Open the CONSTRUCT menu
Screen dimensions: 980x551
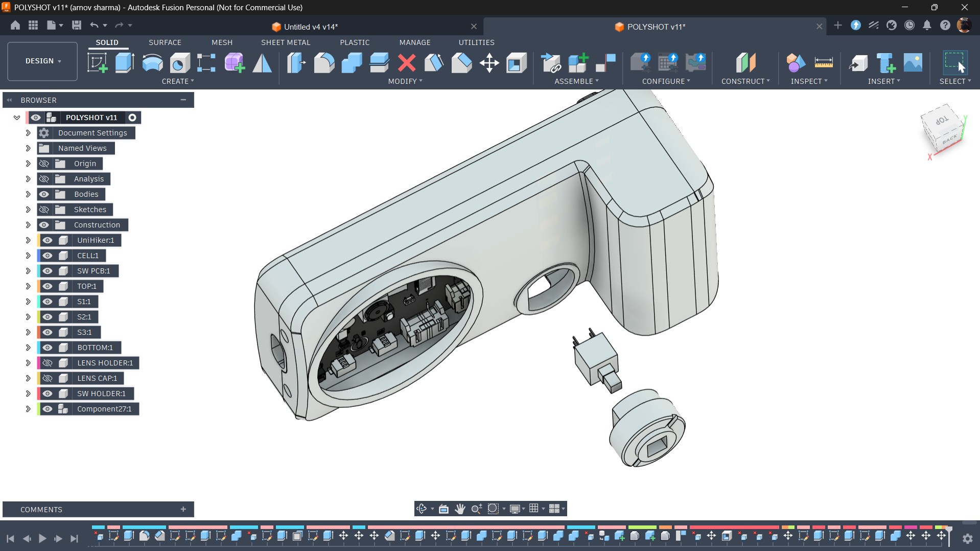745,81
